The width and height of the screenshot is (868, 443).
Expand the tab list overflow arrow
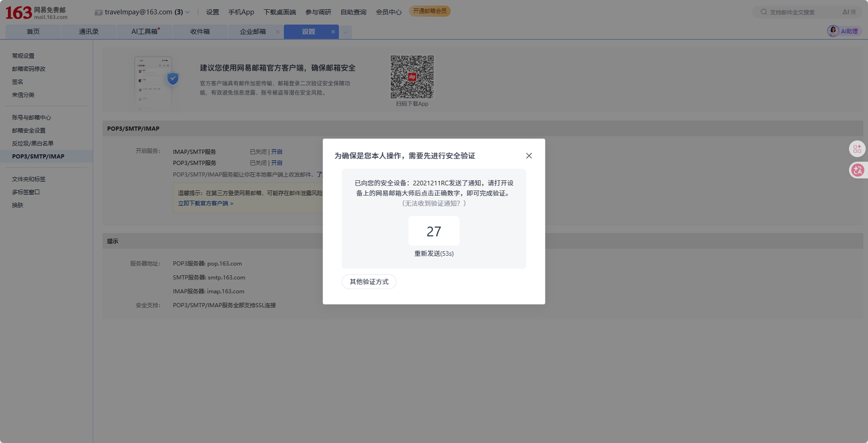coord(345,32)
